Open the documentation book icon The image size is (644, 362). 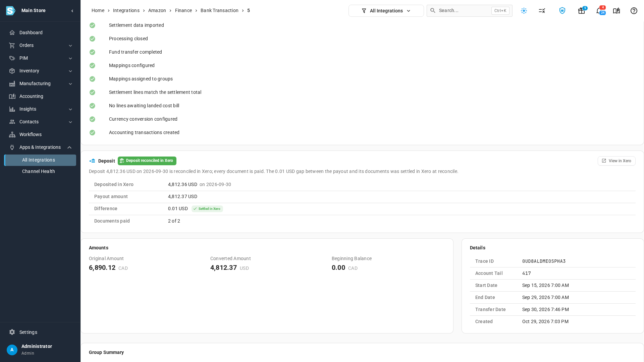coord(616,11)
